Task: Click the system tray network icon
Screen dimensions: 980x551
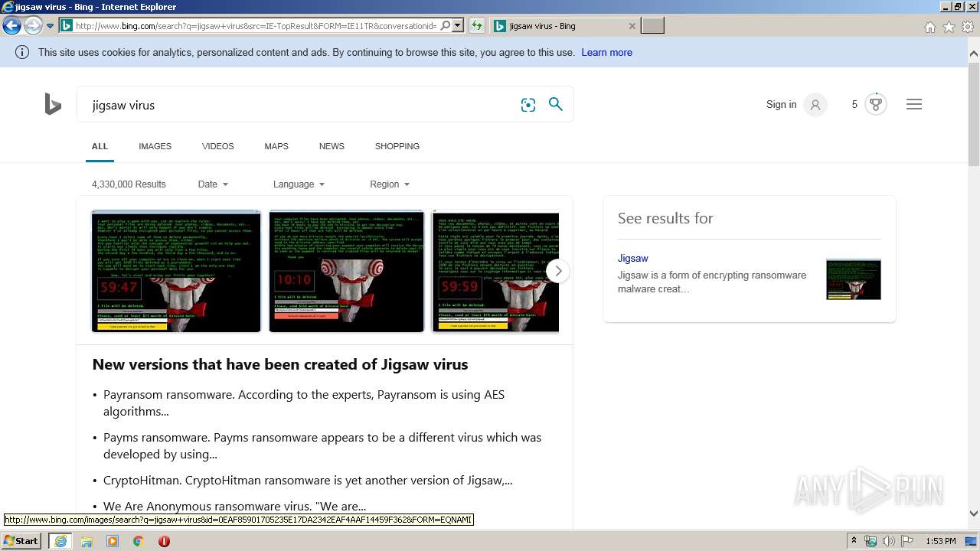Action: click(871, 541)
